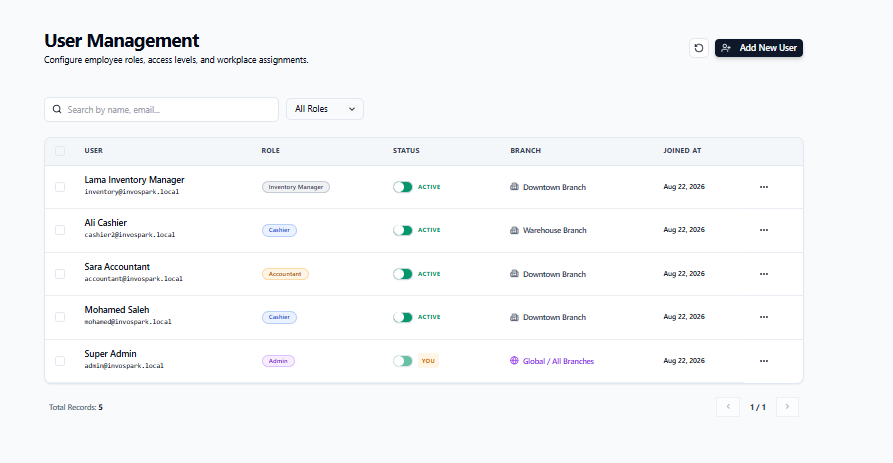The height and width of the screenshot is (463, 893).
Task: Click the Admin role badge
Action: (x=278, y=361)
